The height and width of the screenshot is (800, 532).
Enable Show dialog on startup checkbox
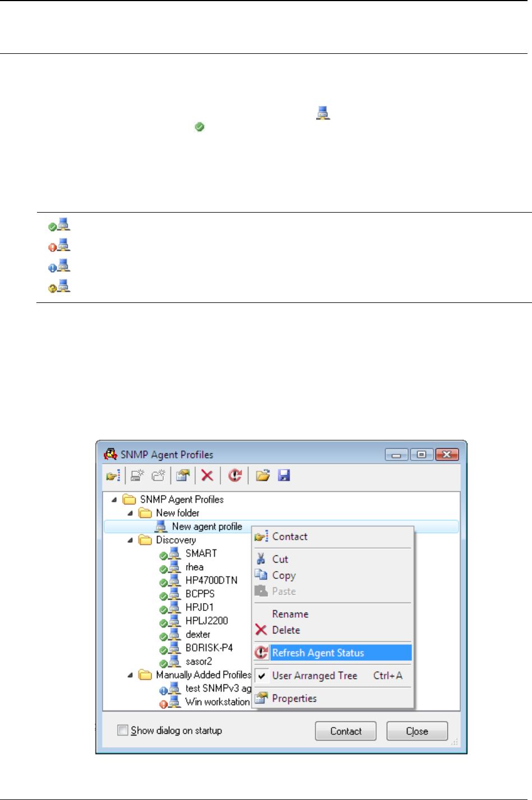(122, 730)
